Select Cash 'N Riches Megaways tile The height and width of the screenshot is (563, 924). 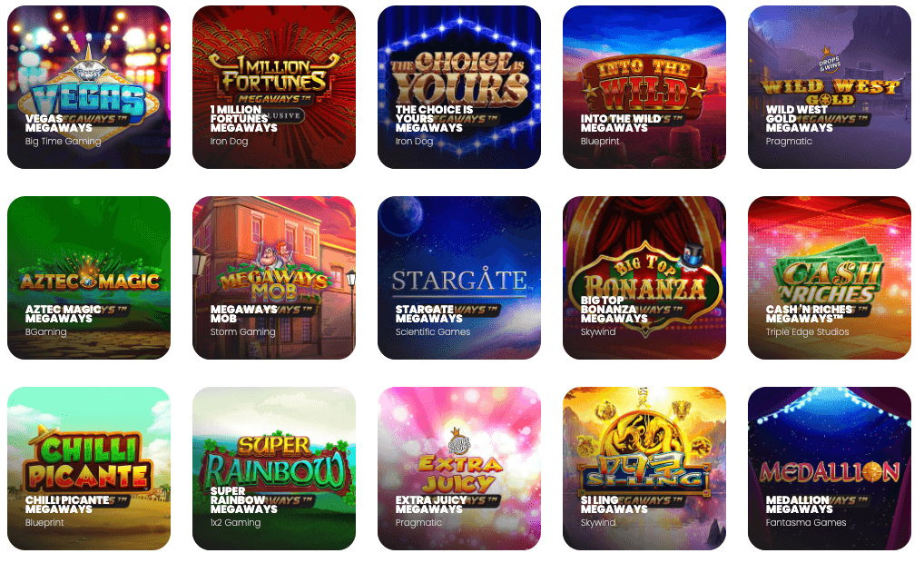tap(829, 278)
